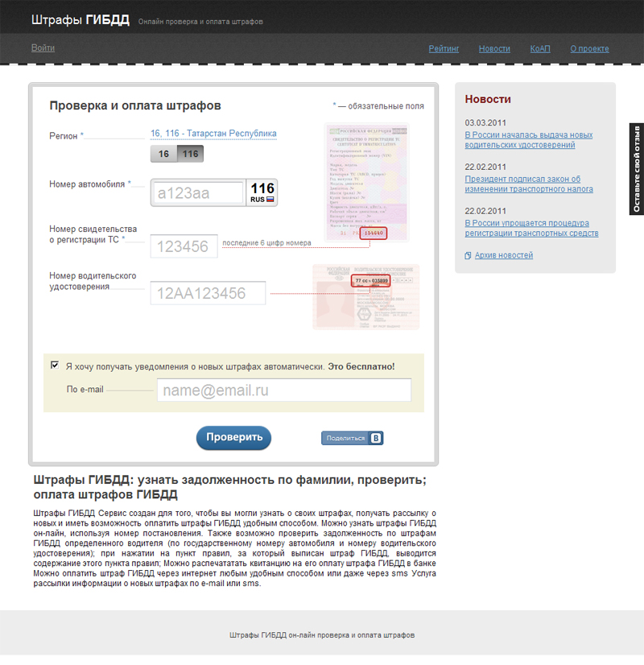Click the car number input field
644x665 pixels.
pos(198,193)
